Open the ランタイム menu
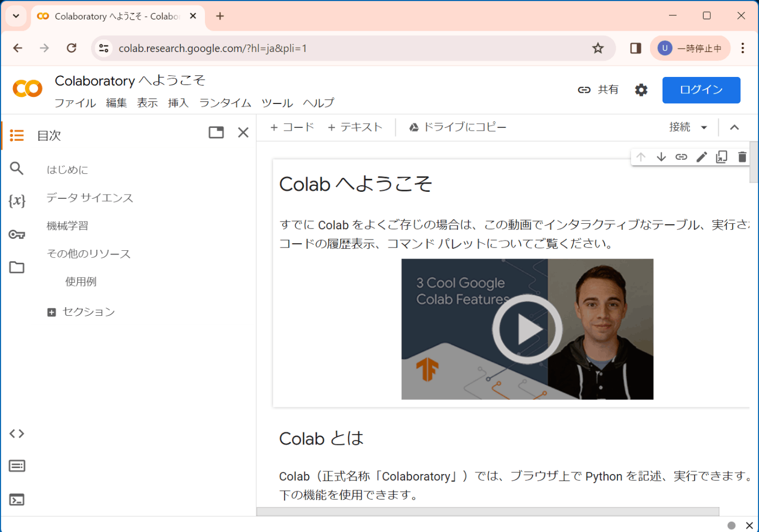The image size is (759, 532). [x=226, y=103]
